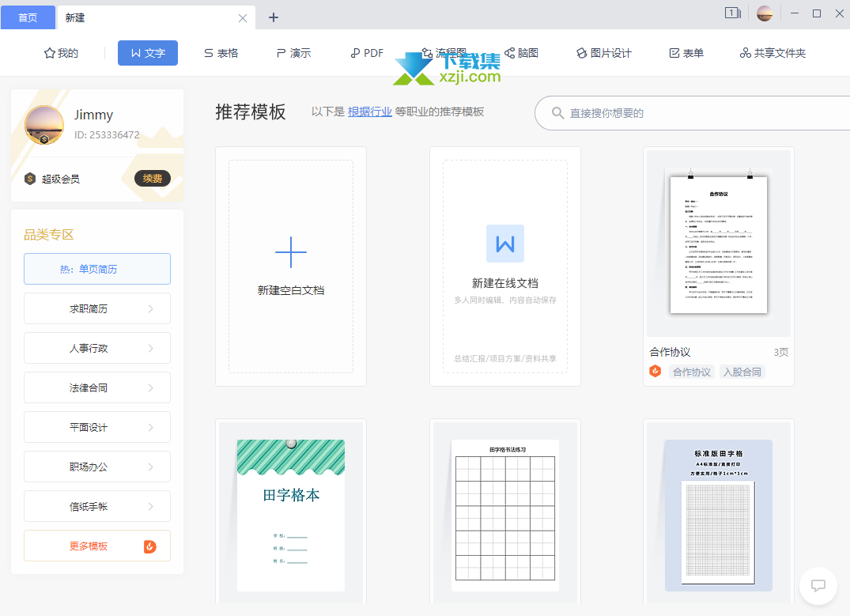
Task: Click the 超级会员 badge icon
Action: click(30, 179)
